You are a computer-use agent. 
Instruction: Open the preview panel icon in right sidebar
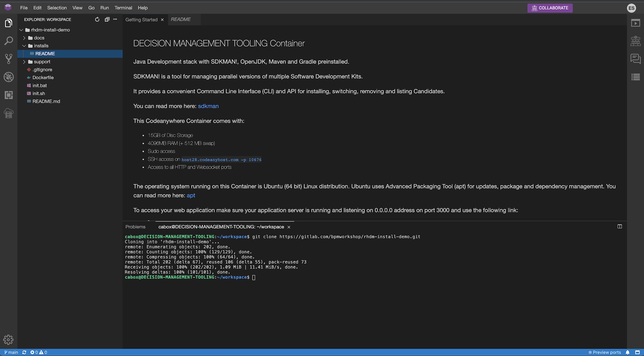636,23
